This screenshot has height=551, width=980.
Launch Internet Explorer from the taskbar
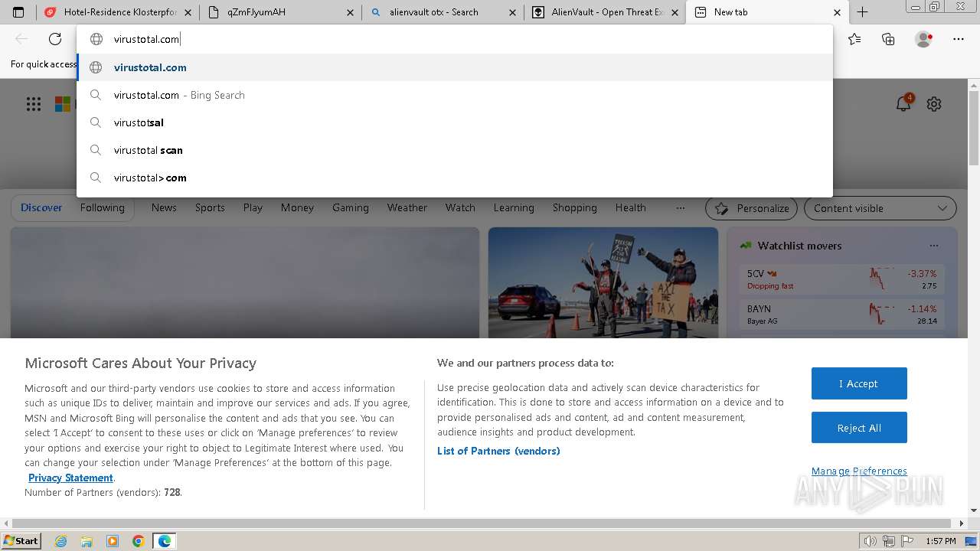61,541
